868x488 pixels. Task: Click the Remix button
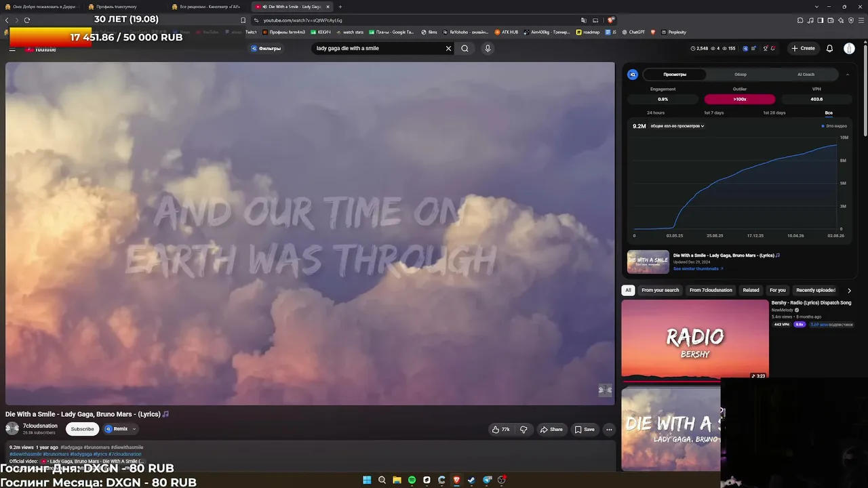(116, 429)
